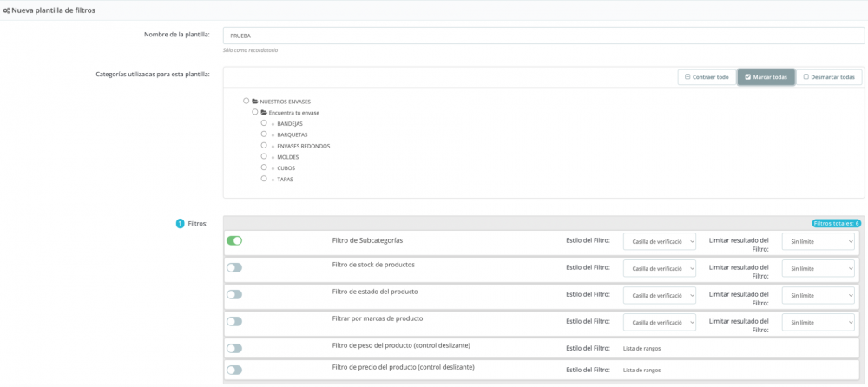
Task: Open limit dropdown for Filtro de stock
Action: point(818,269)
